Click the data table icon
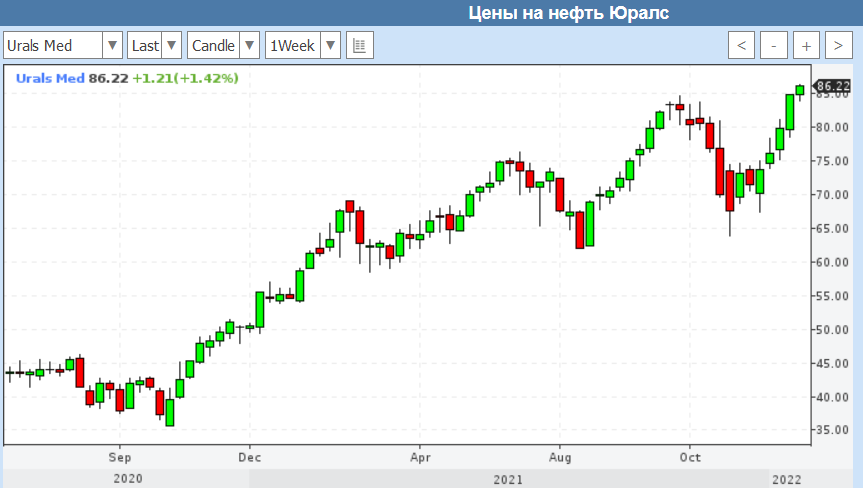Image resolution: width=863 pixels, height=488 pixels. [x=360, y=45]
